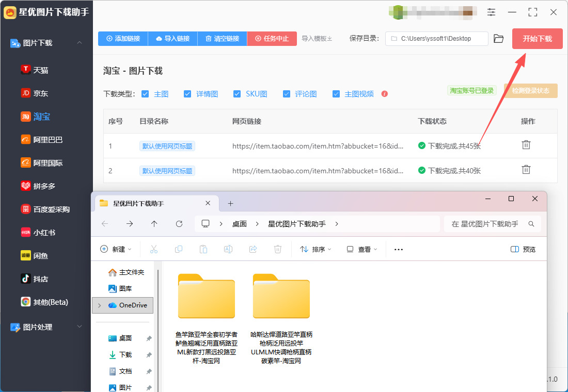Open 图库 in navigation pane
This screenshot has height=392, width=568.
[120, 288]
